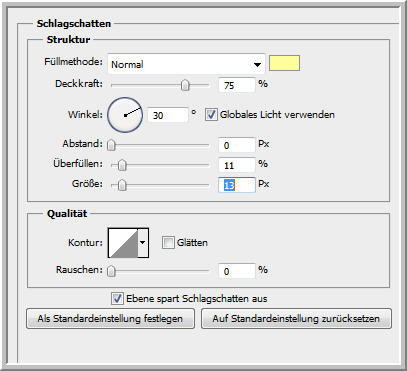Open the Kontur picker dropdown arrow
This screenshot has width=407, height=371.
[x=143, y=243]
